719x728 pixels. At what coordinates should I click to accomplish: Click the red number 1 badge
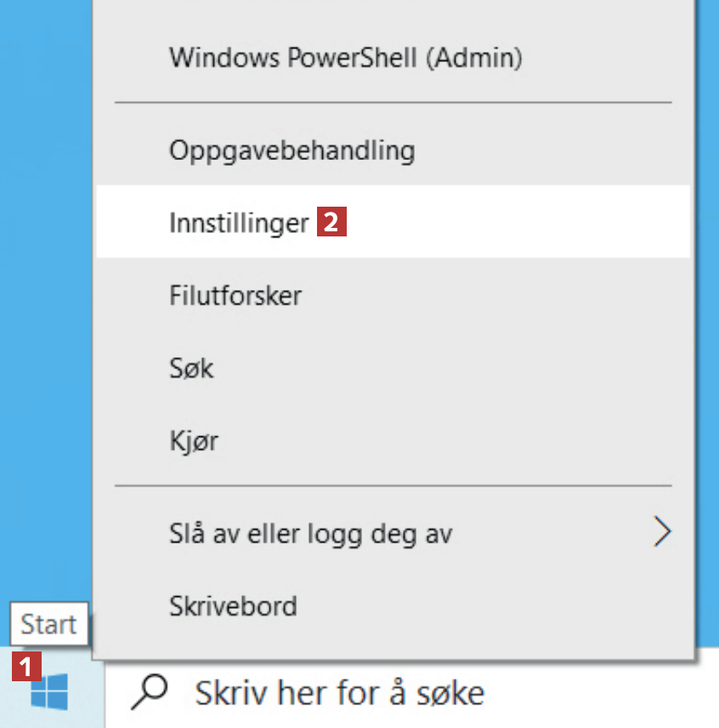point(26,665)
